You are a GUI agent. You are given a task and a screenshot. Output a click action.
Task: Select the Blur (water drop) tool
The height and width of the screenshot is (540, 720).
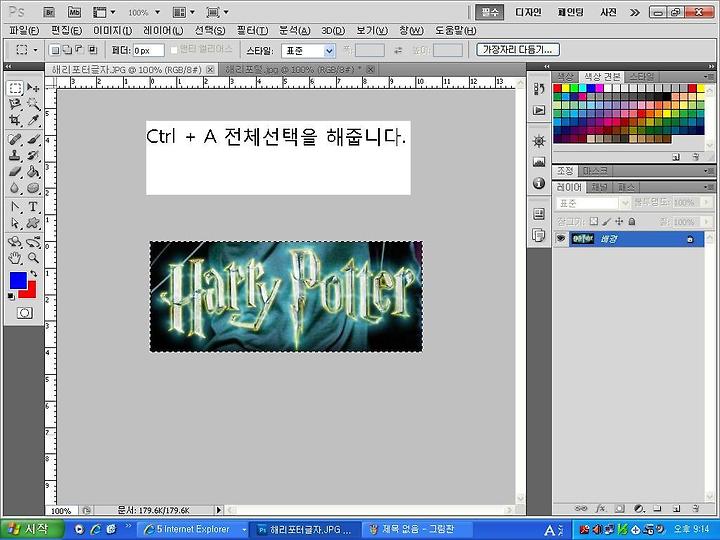(15, 188)
